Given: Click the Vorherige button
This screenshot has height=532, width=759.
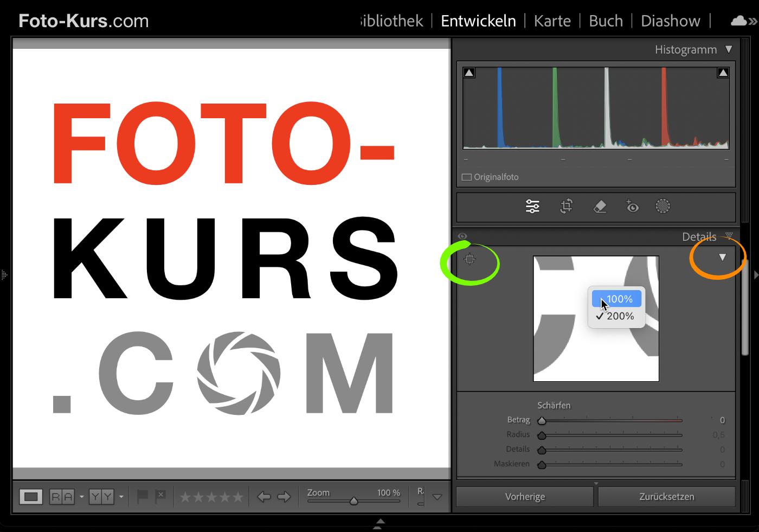Looking at the screenshot, I should click(x=525, y=497).
